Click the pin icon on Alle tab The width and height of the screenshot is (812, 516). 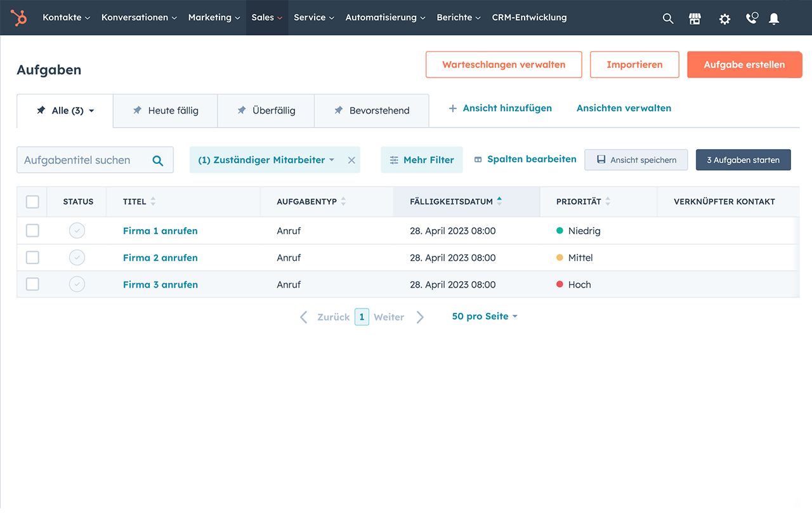[41, 110]
